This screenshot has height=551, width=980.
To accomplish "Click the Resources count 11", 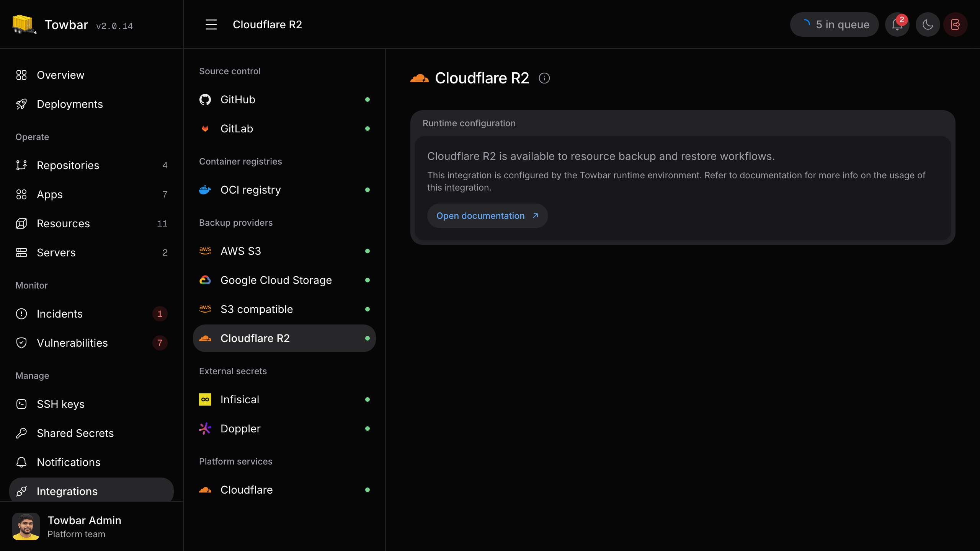I will click(162, 223).
